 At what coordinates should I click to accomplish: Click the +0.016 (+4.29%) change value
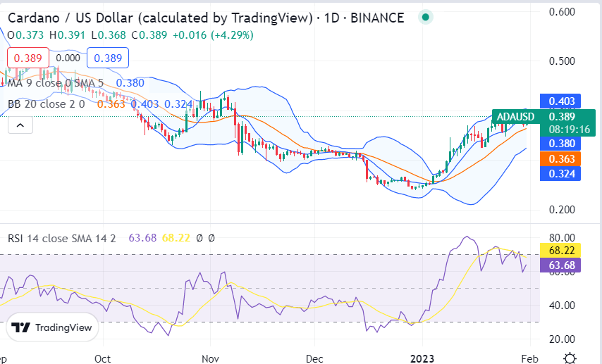213,35
